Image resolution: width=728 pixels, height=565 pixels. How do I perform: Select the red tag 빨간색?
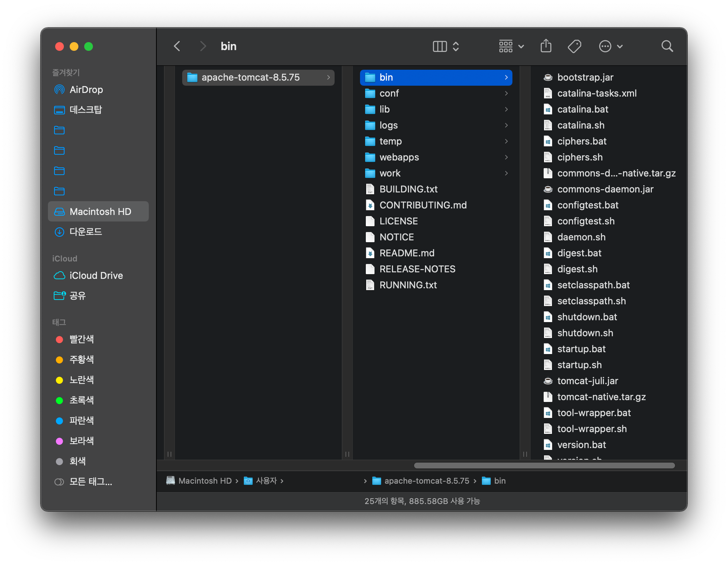[x=81, y=339]
